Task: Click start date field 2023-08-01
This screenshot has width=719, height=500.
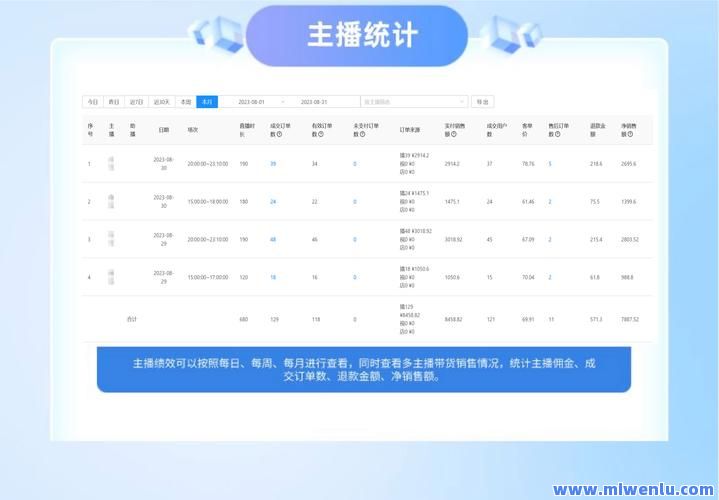Action: pyautogui.click(x=252, y=102)
